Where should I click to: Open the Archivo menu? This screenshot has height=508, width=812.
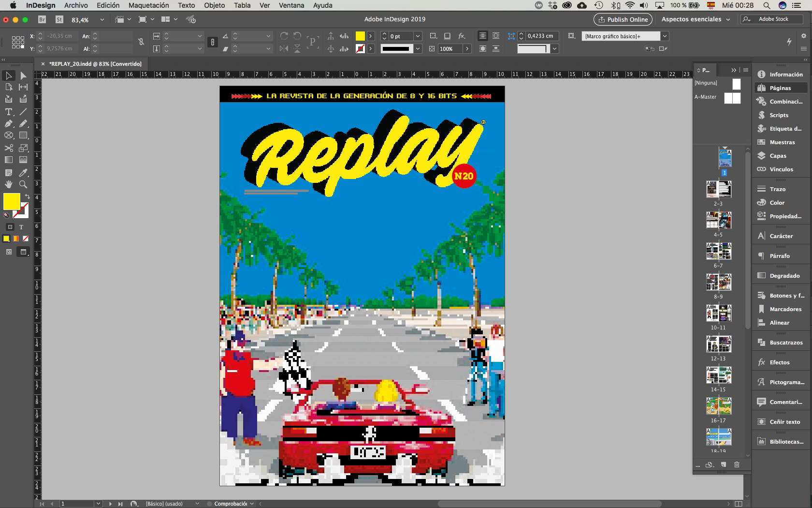point(76,5)
